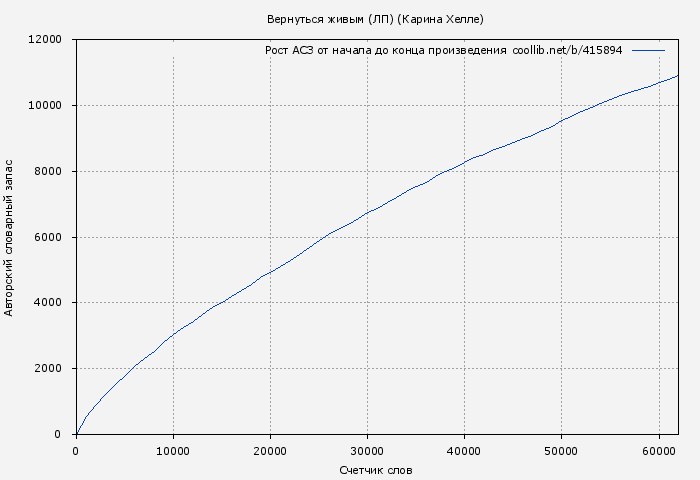
Task: Click the 60000 tick on the horizontal axis
Action: point(658,451)
